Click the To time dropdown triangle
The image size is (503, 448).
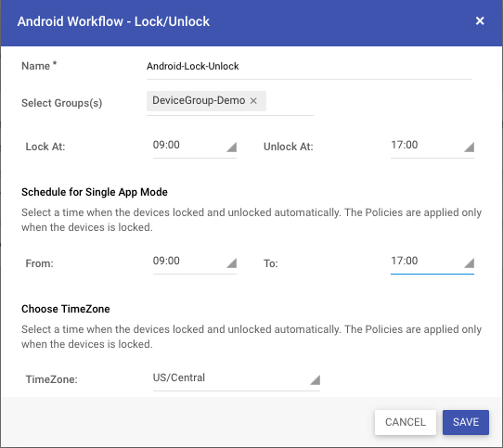point(469,263)
